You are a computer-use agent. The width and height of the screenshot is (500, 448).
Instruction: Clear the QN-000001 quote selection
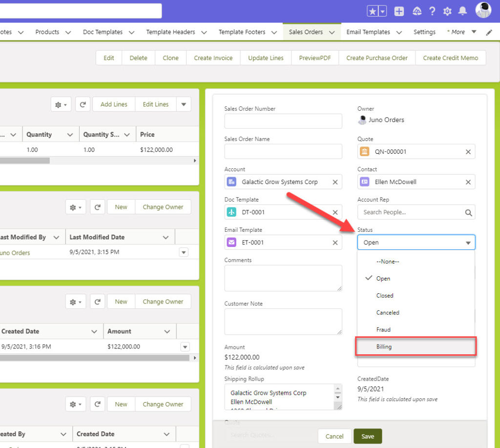click(468, 152)
